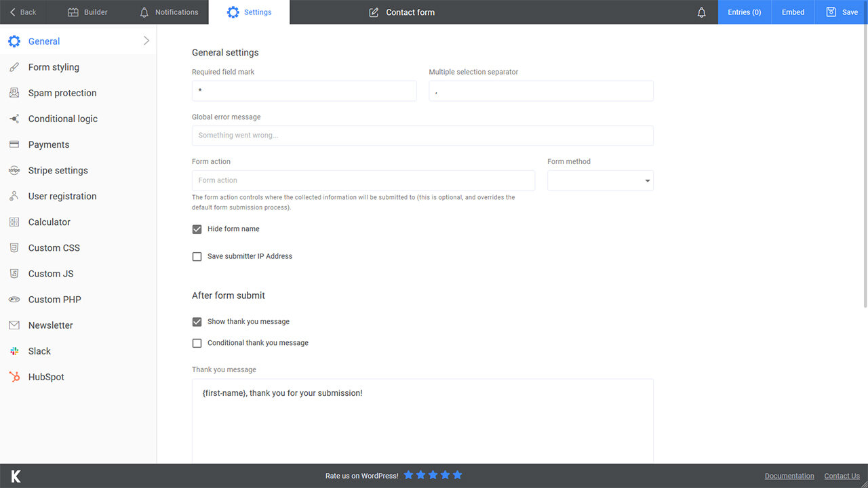Click the Save disk icon
868x488 pixels.
pyautogui.click(x=831, y=12)
